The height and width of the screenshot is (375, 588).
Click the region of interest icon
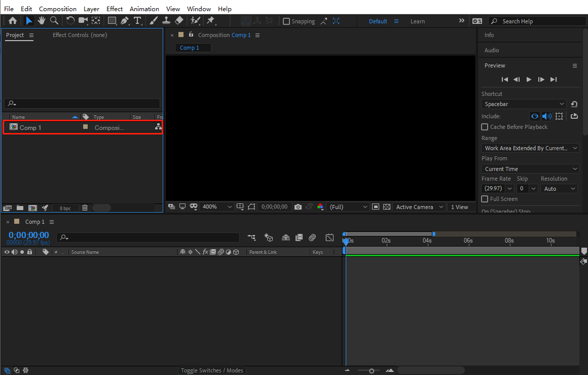click(376, 207)
